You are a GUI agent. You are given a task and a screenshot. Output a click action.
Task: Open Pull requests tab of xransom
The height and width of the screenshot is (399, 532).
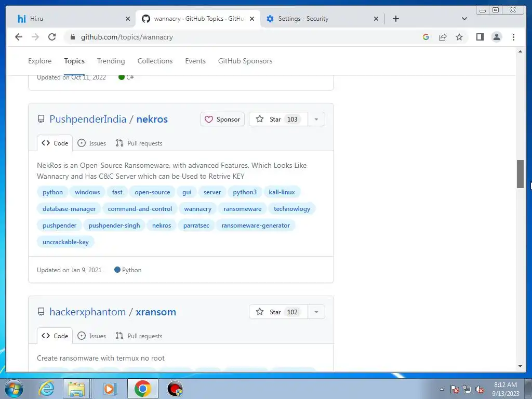139,336
